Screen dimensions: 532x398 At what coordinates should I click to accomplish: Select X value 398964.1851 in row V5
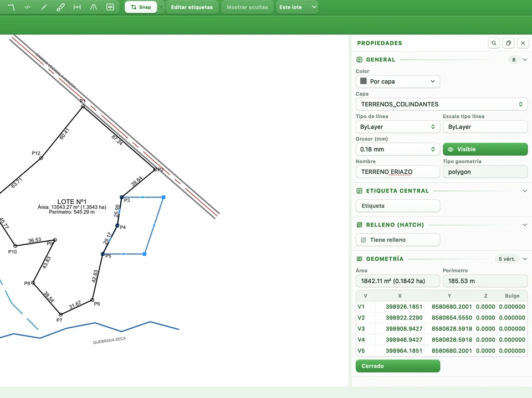click(x=404, y=351)
